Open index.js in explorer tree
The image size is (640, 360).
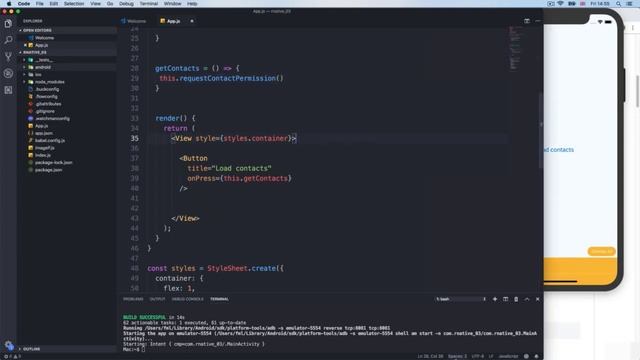point(43,155)
